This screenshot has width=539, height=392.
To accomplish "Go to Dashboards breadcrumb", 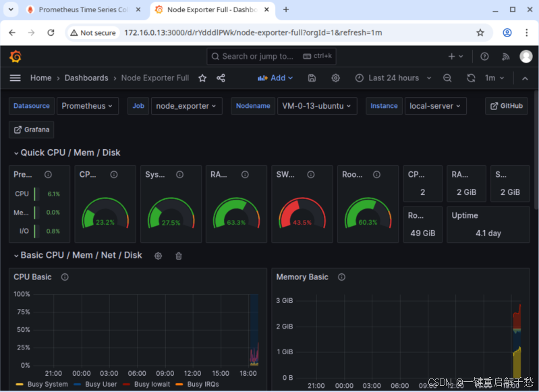I will [86, 78].
